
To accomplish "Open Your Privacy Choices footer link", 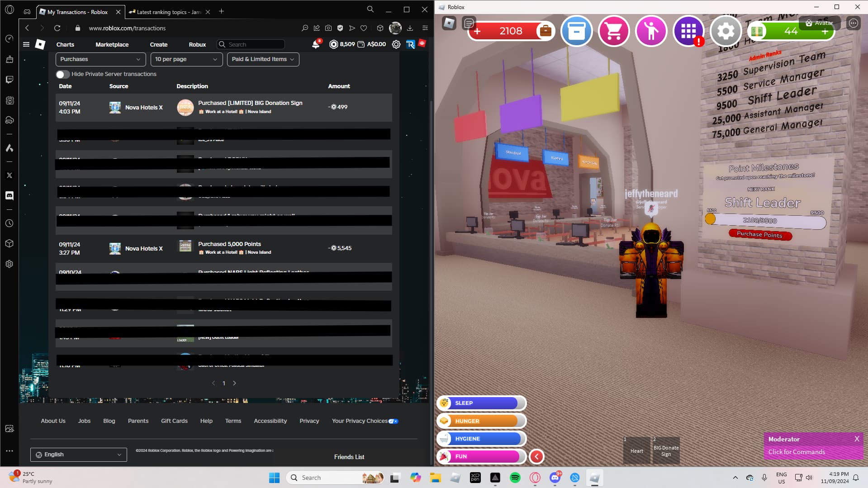I will 365,421.
